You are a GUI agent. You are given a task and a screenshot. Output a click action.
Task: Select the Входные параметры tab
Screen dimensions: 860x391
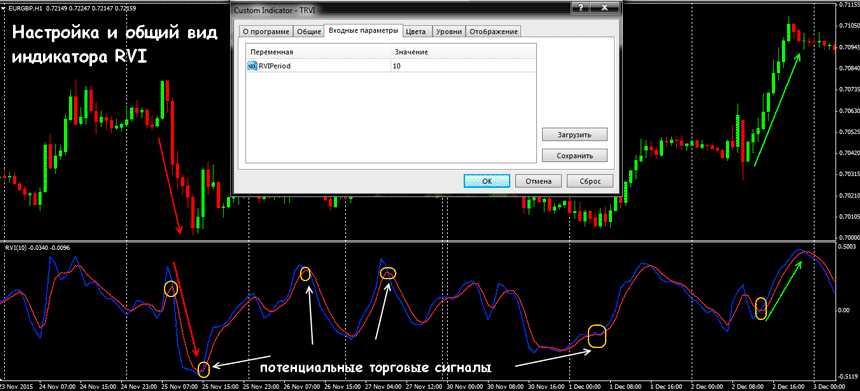363,31
